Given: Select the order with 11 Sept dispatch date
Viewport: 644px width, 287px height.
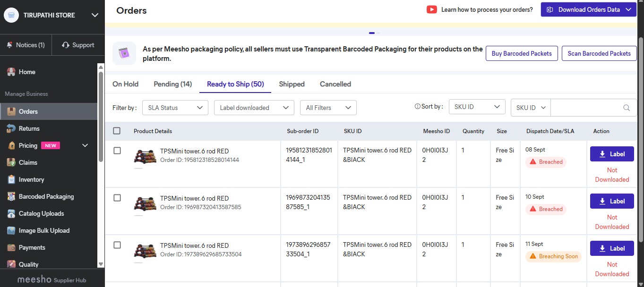Looking at the screenshot, I should pos(117,245).
